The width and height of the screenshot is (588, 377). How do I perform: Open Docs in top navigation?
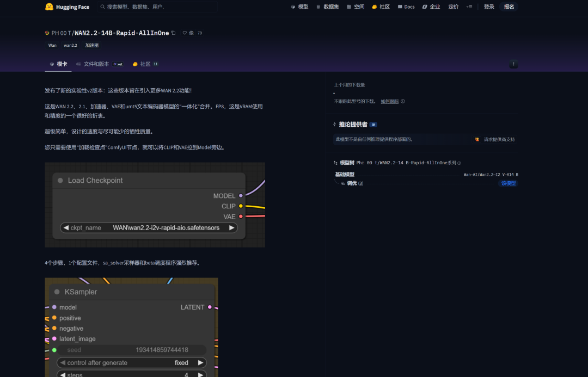pos(406,7)
